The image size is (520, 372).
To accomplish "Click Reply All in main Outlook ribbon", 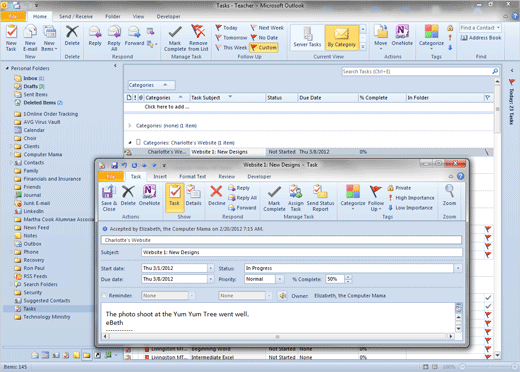I will tap(114, 38).
